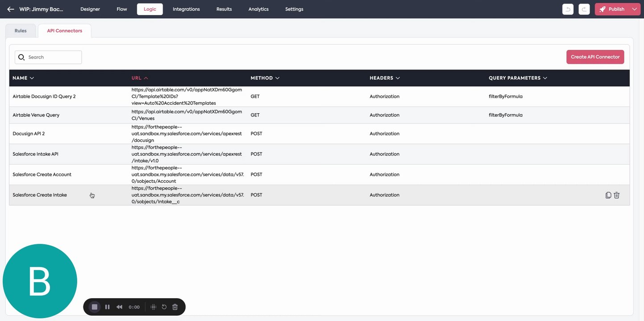Click Authorization in Salesforce Intake API row
644x321 pixels.
point(385,154)
